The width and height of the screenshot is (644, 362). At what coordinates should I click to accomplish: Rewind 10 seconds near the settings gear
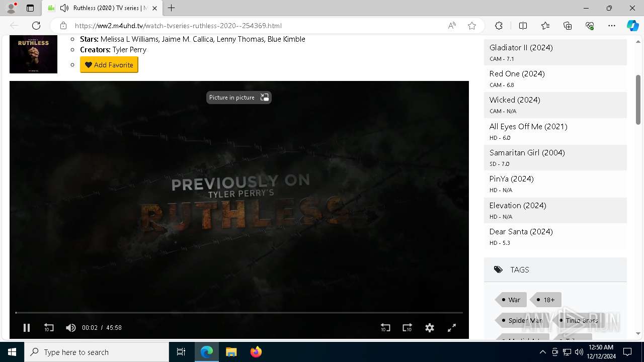385,328
